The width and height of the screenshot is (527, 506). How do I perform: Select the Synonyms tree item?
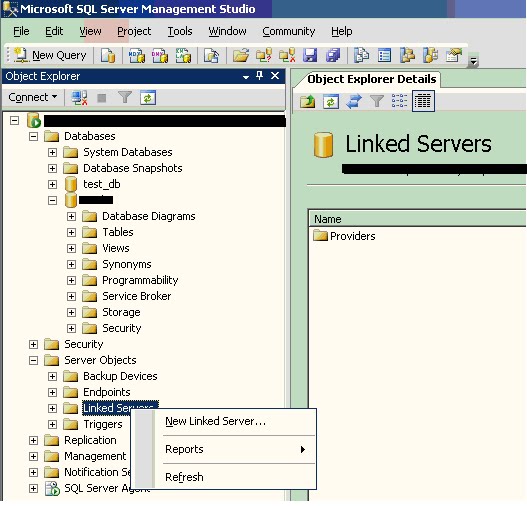pyautogui.click(x=127, y=264)
